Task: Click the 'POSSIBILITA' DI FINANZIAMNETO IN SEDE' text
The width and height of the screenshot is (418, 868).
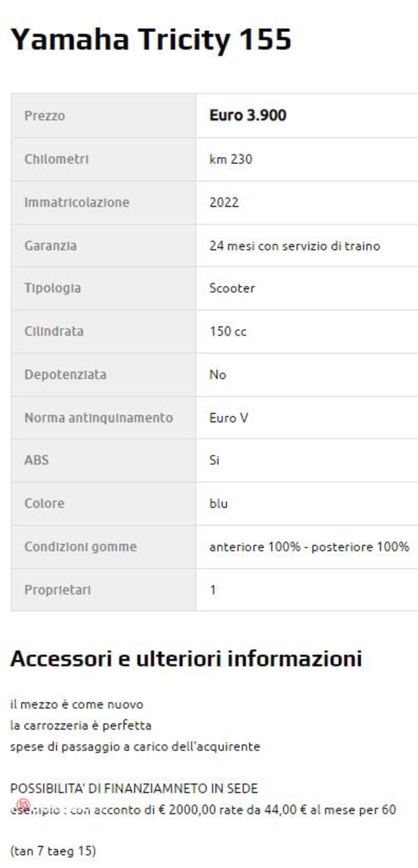Action: [x=134, y=789]
